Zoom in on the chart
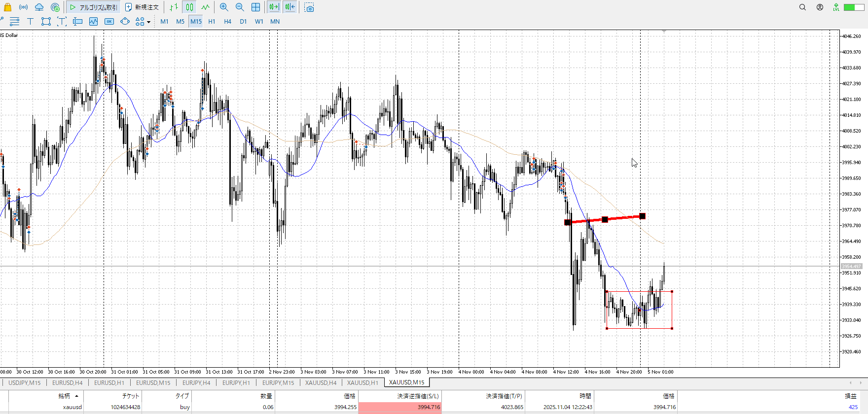The image size is (868, 414). pyautogui.click(x=224, y=7)
